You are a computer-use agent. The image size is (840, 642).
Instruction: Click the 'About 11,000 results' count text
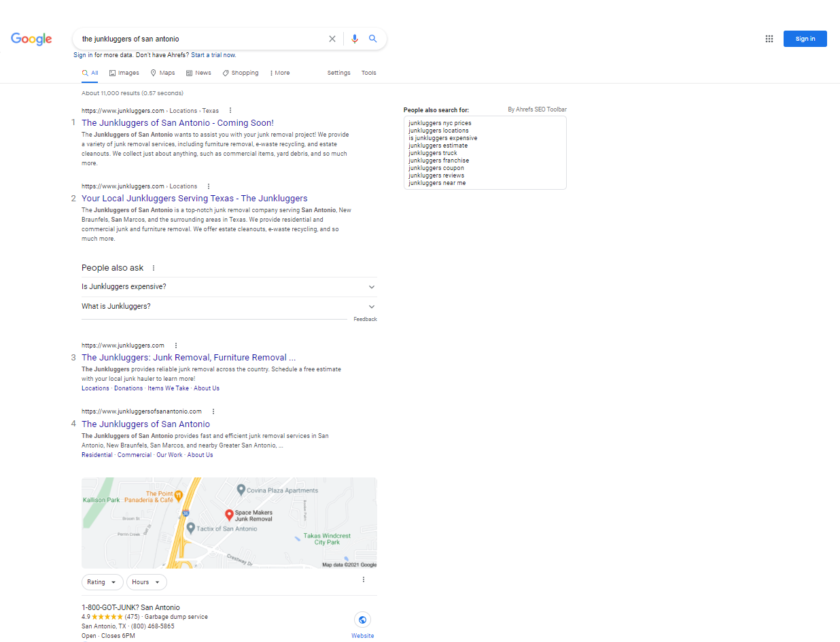tap(132, 93)
